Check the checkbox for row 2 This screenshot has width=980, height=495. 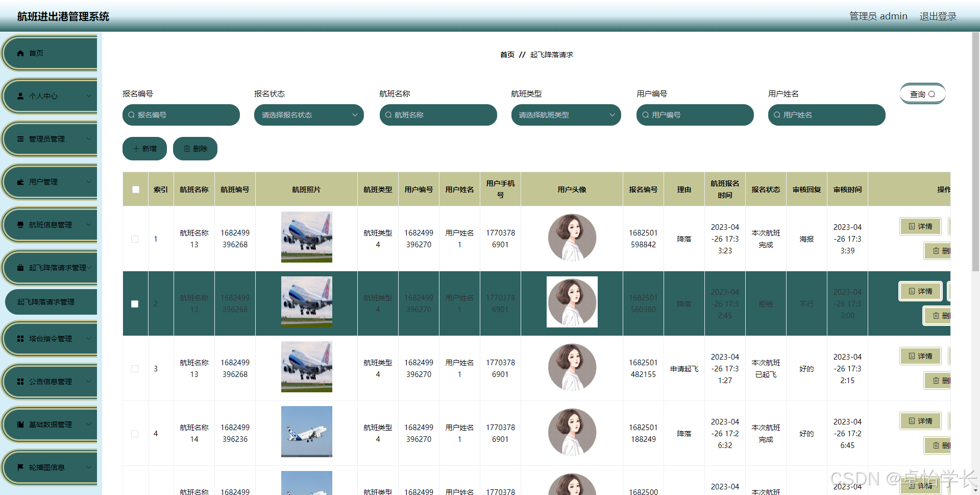point(135,304)
